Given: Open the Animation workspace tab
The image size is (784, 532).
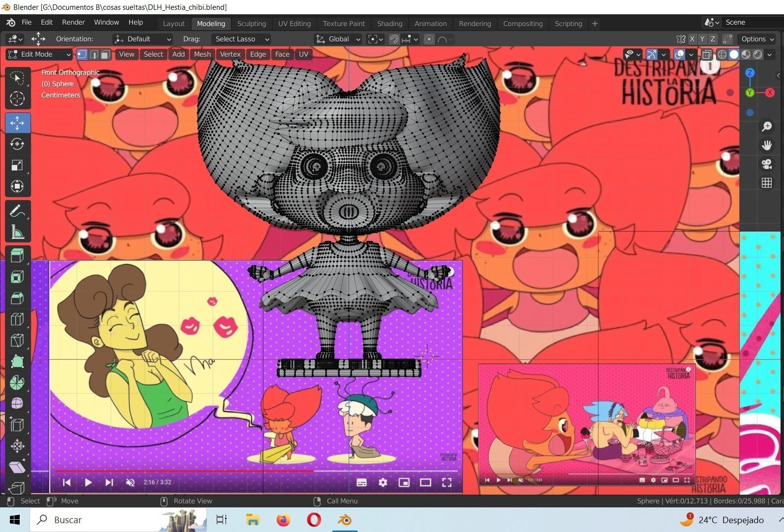Looking at the screenshot, I should (x=430, y=24).
